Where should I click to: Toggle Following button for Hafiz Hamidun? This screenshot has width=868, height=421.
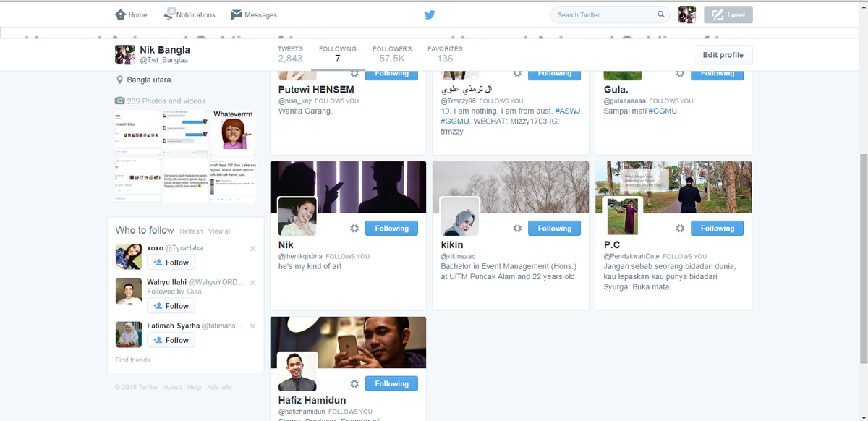[x=391, y=383]
